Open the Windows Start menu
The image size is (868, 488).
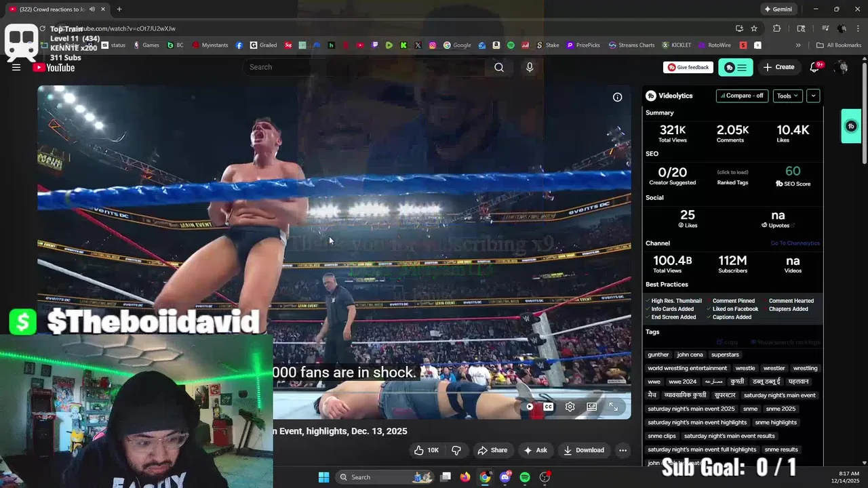click(324, 477)
